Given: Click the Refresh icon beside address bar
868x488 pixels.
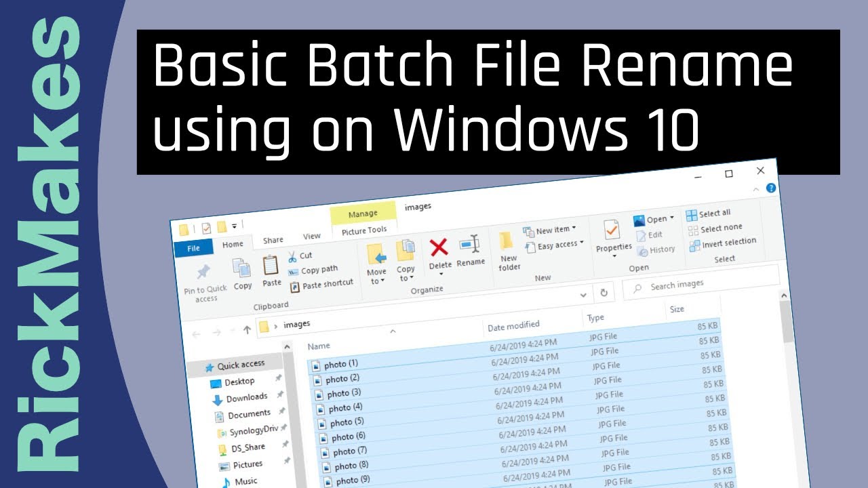Looking at the screenshot, I should point(604,293).
